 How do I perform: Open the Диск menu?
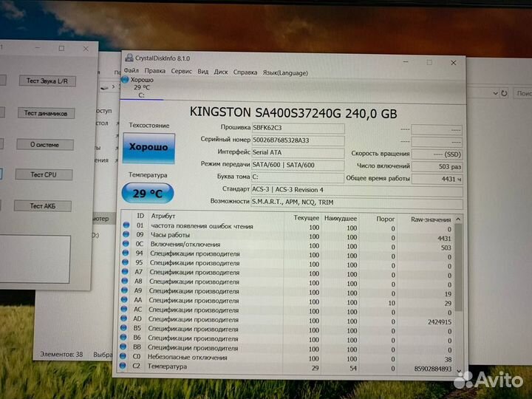[220, 72]
